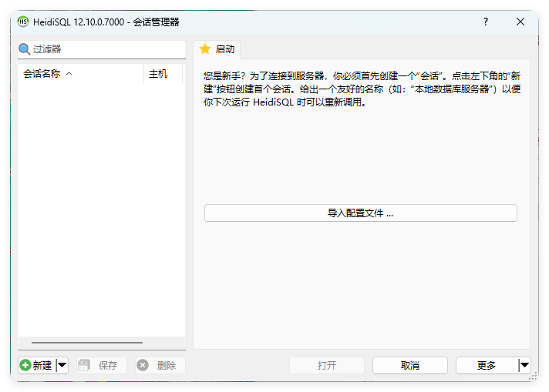Click the 删除 cross icon

click(x=143, y=366)
